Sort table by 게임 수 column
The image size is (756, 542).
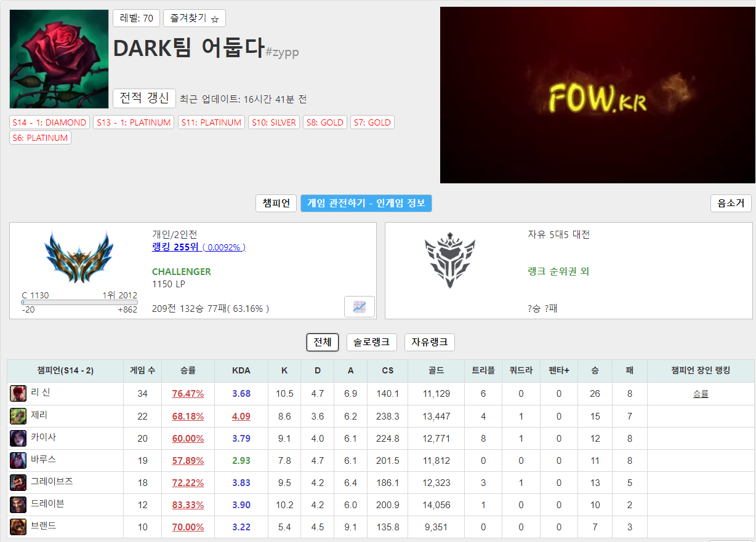click(142, 371)
